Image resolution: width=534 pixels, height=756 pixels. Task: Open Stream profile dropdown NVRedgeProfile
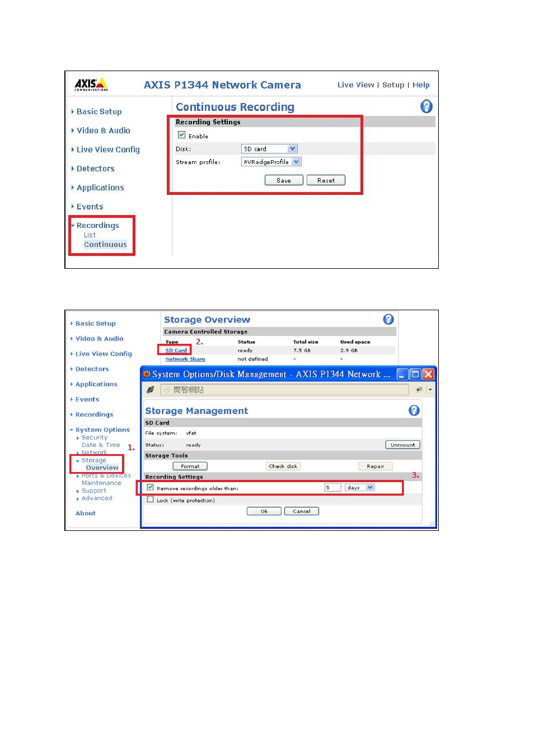pyautogui.click(x=271, y=162)
